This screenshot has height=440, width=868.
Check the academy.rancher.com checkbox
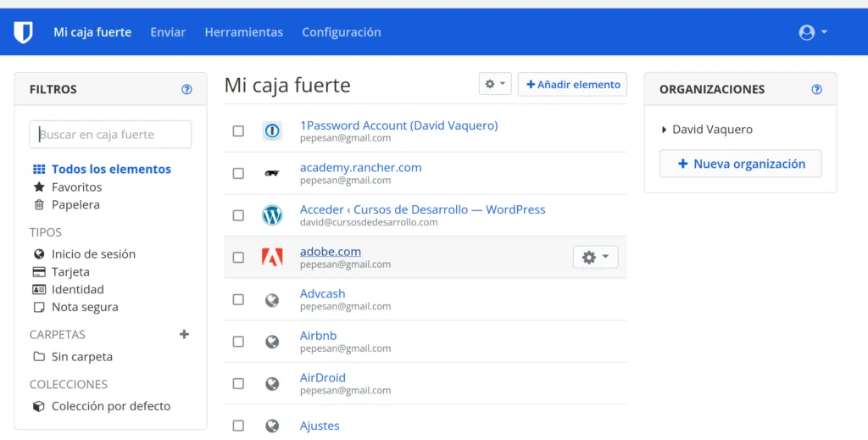pyautogui.click(x=238, y=173)
